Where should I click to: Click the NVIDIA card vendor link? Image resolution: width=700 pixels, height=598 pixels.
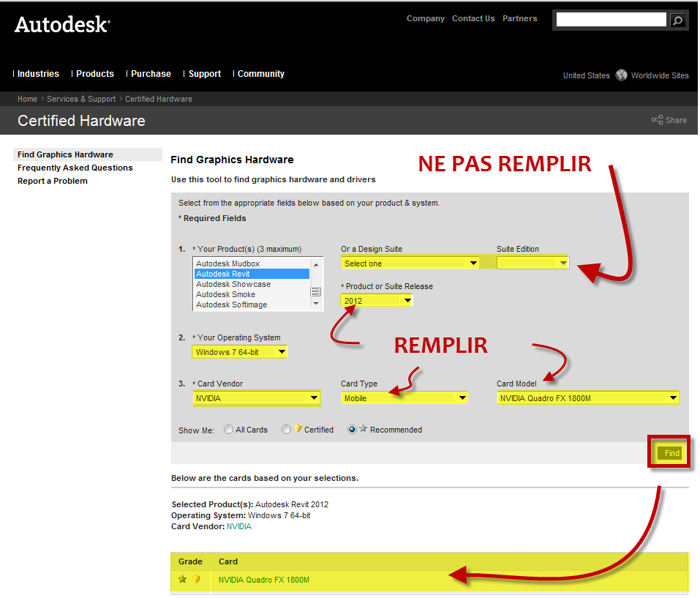[239, 526]
